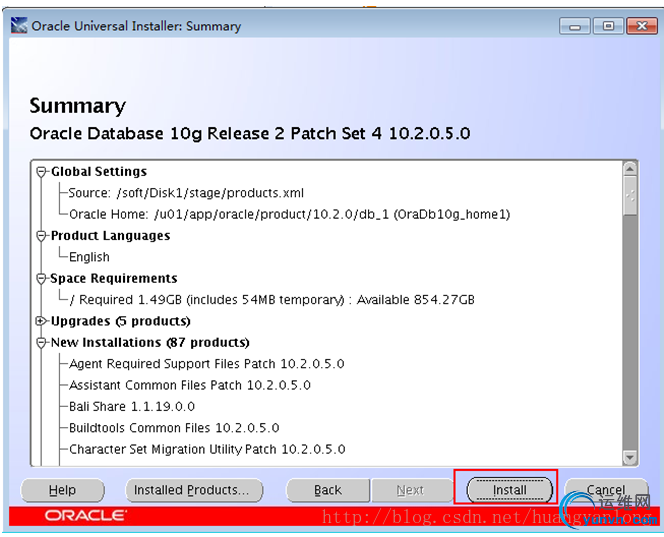The image size is (664, 537).
Task: Click the scrollbar up arrow
Action: click(630, 169)
